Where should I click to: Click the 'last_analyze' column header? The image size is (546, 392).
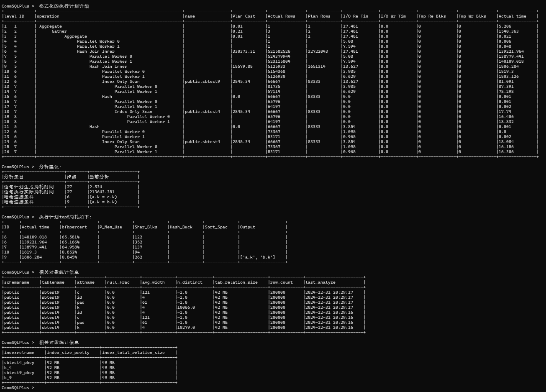click(x=320, y=282)
